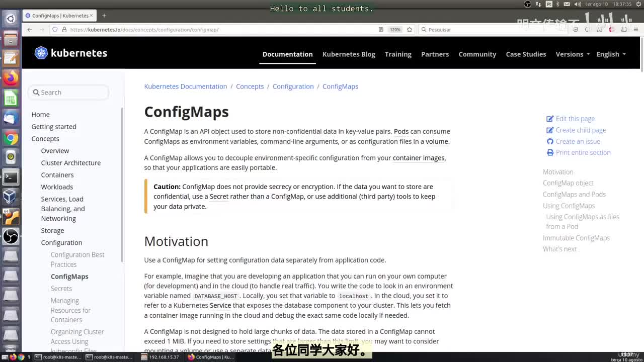Open Secrets in sidebar
This screenshot has height=362, width=644.
click(61, 288)
